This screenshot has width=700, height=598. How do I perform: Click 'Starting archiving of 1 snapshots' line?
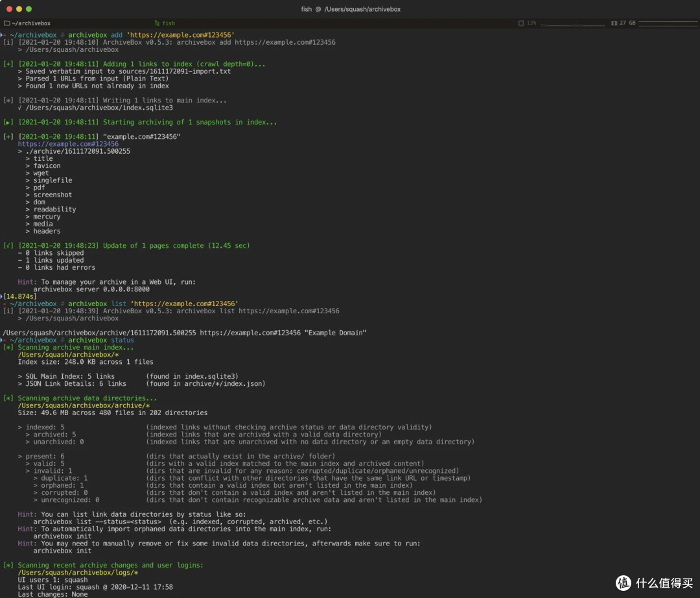(x=140, y=122)
